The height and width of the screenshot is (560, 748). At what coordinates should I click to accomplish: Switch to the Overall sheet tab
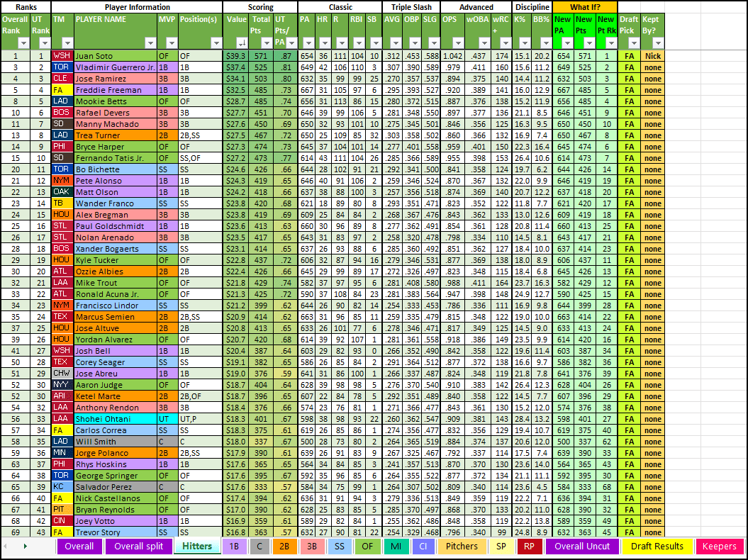tap(79, 546)
